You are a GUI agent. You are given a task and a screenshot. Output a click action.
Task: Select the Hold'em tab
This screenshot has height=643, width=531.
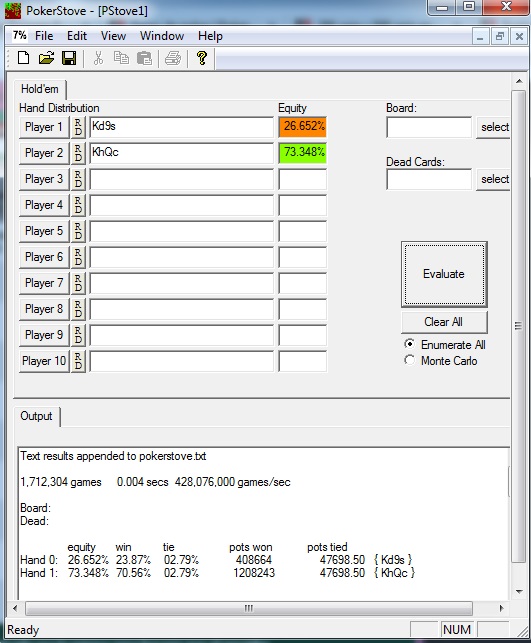(39, 89)
